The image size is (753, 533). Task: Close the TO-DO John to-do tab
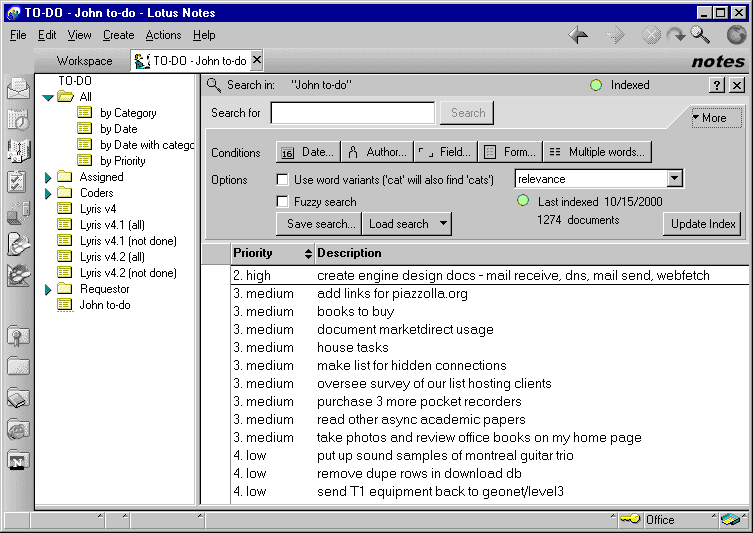tap(257, 60)
